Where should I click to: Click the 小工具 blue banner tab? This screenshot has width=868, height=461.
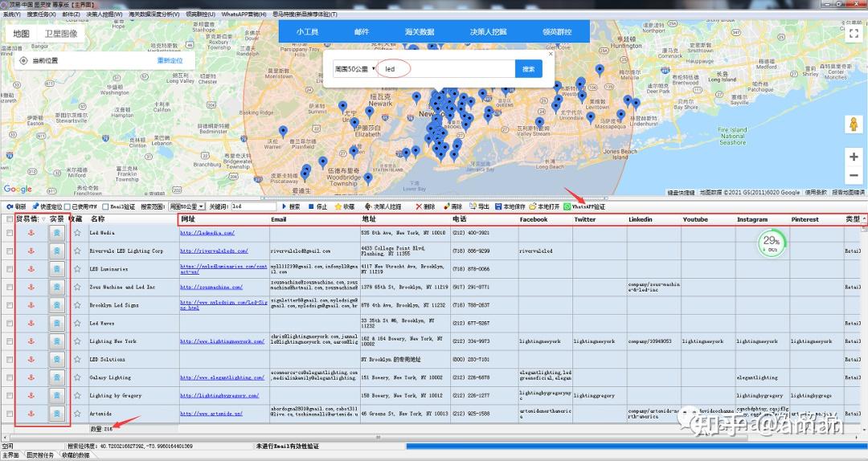(307, 31)
